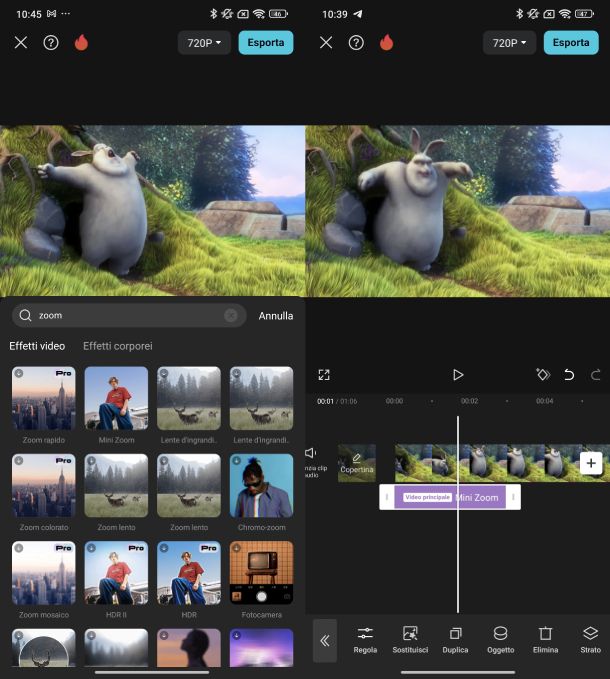Grab the left trim handle of Mini Zoom clip
610x679 pixels.
pyautogui.click(x=387, y=497)
